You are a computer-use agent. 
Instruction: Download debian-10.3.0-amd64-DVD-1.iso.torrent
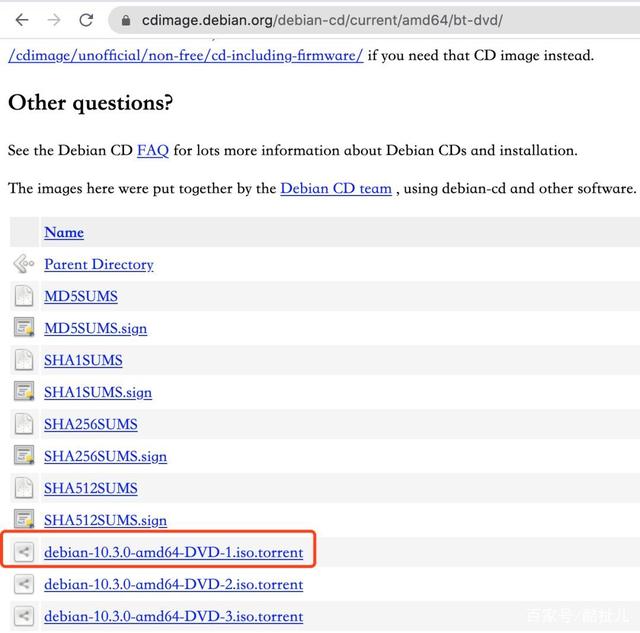[173, 553]
